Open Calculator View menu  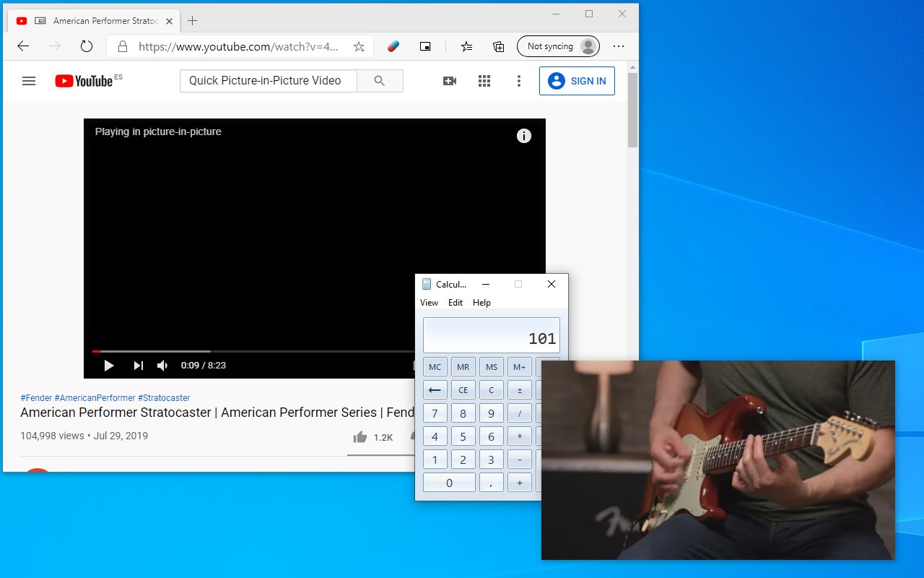(429, 303)
